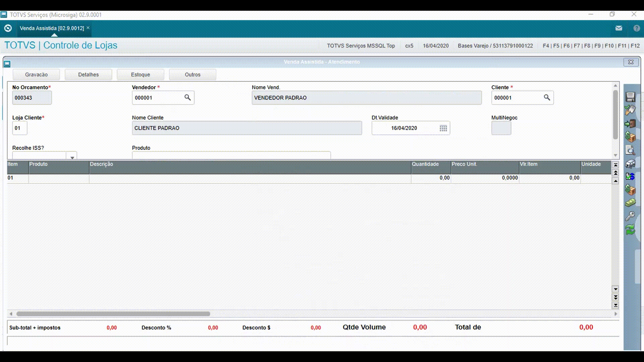Open the Outros menu
The width and height of the screenshot is (644, 362).
coord(193,74)
